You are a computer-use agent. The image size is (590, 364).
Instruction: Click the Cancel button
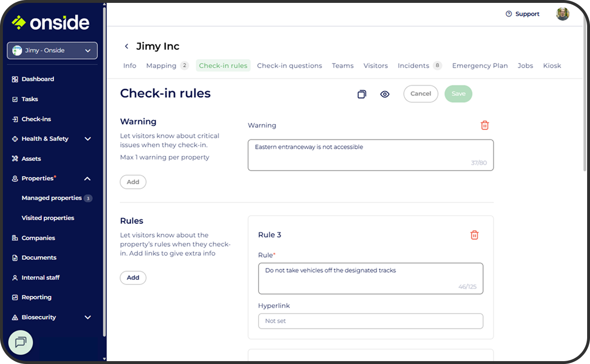click(421, 94)
